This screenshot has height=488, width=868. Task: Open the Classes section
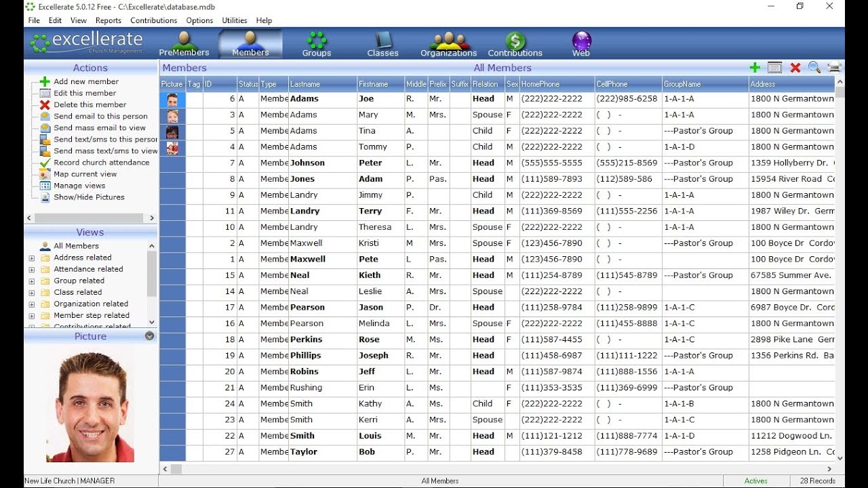pos(383,43)
